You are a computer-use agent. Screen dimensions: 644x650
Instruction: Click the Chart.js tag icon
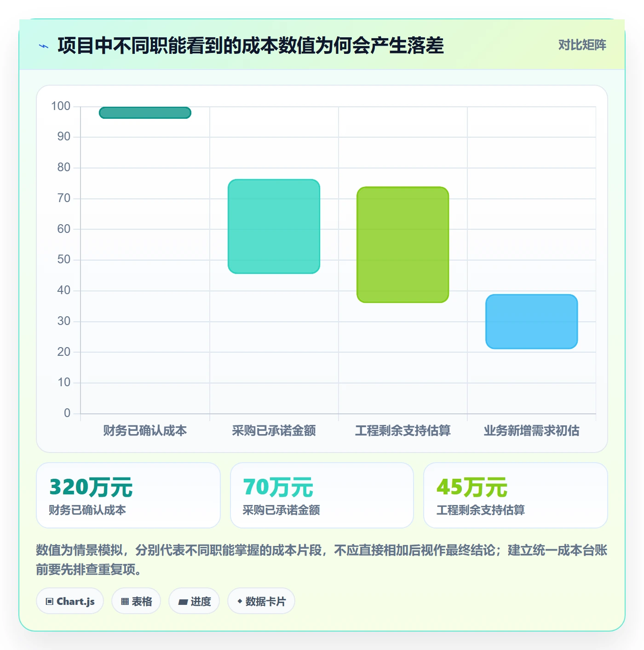click(50, 601)
